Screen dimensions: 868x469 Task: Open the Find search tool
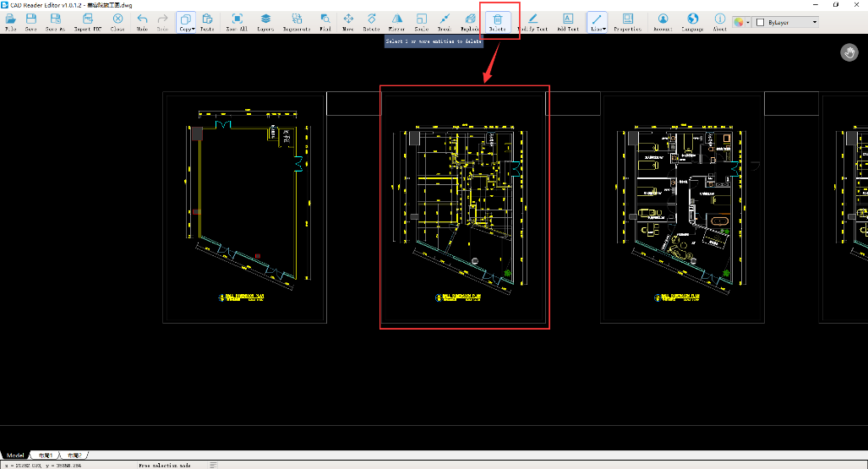click(325, 20)
